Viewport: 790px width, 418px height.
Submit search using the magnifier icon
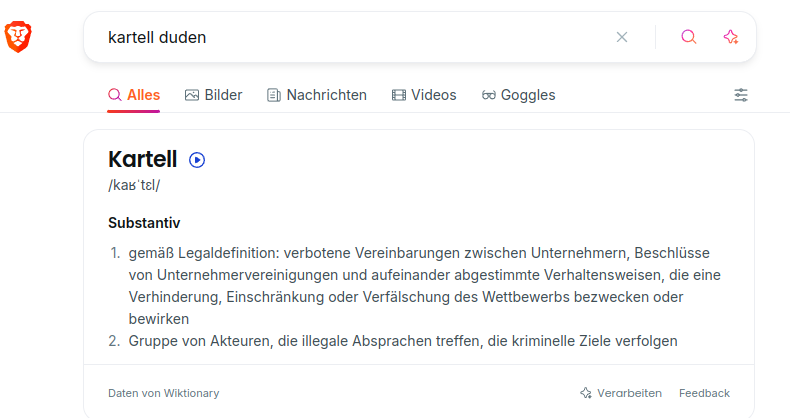click(689, 37)
